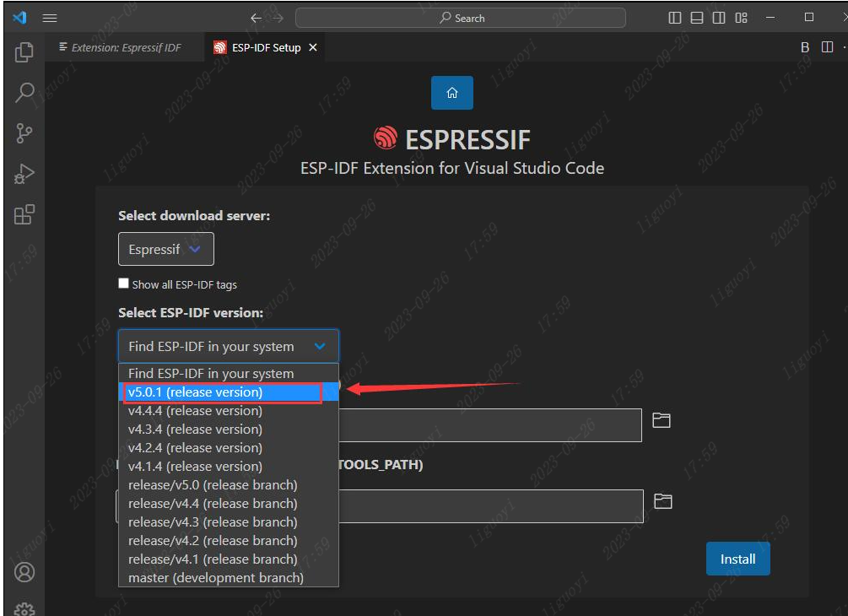
Task: Select release/v4.2 (release branch)
Action: [228, 540]
